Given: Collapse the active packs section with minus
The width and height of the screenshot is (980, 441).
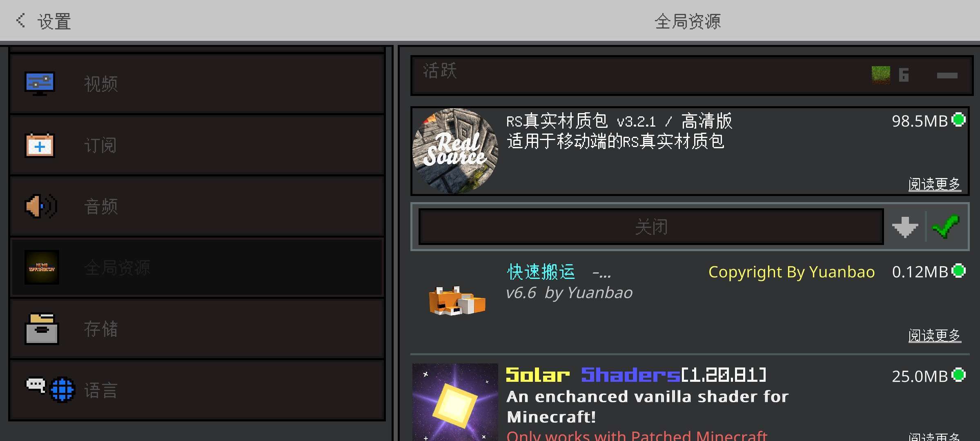Looking at the screenshot, I should click(x=947, y=76).
